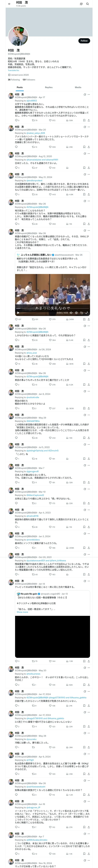Switch to the Media tab
Image resolution: width=98 pixels, height=868 pixels.
78,87
